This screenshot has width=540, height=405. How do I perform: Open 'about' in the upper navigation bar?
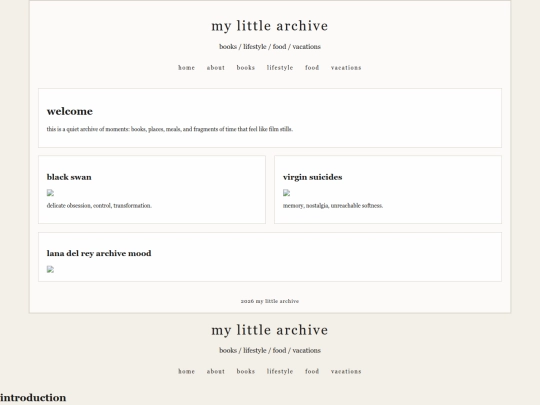(216, 68)
